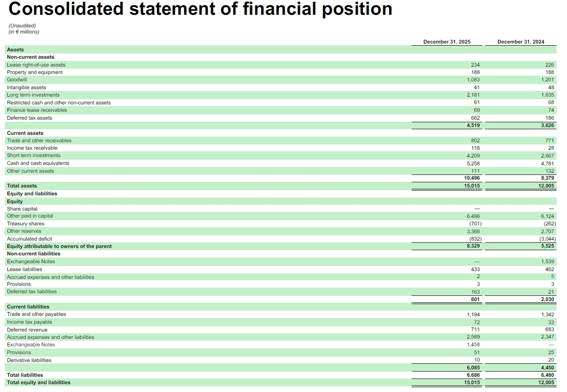Click the Derivative liabilities label
Image resolution: width=567 pixels, height=392 pixels.
pyautogui.click(x=29, y=360)
